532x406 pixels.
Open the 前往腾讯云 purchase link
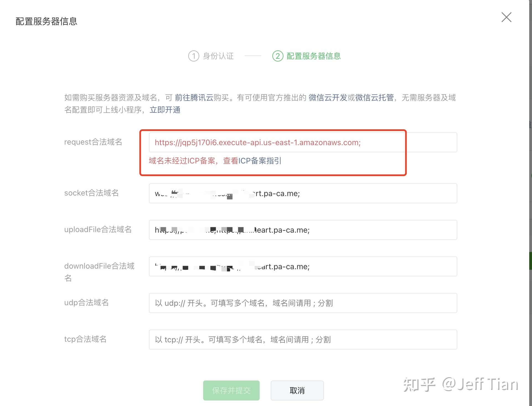point(194,97)
